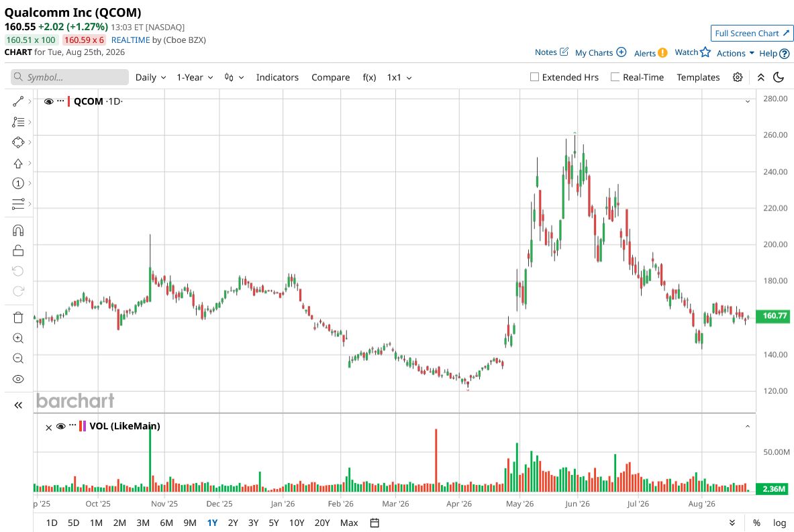Click VOL indicator color swatch

coord(83,426)
